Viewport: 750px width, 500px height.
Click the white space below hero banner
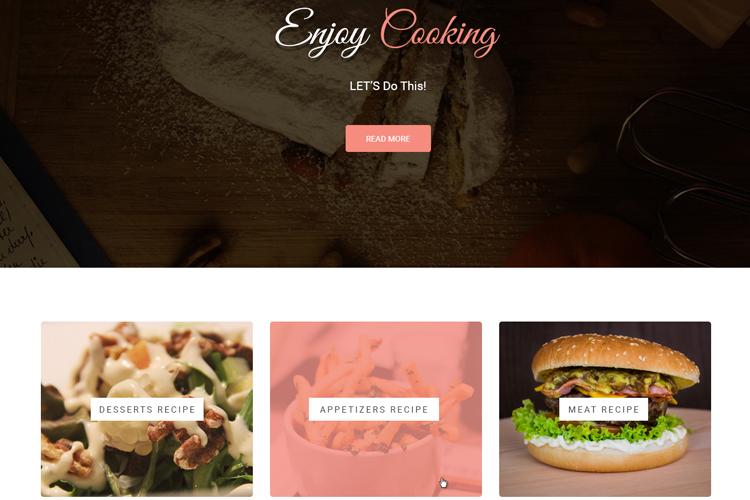[375, 294]
